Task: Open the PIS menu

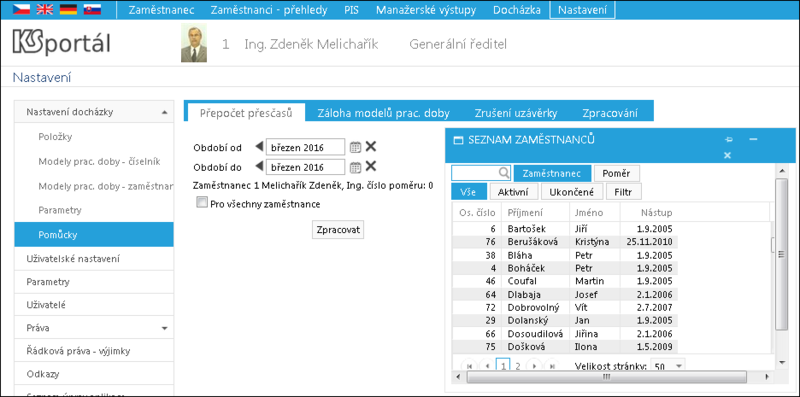Action: click(x=351, y=10)
